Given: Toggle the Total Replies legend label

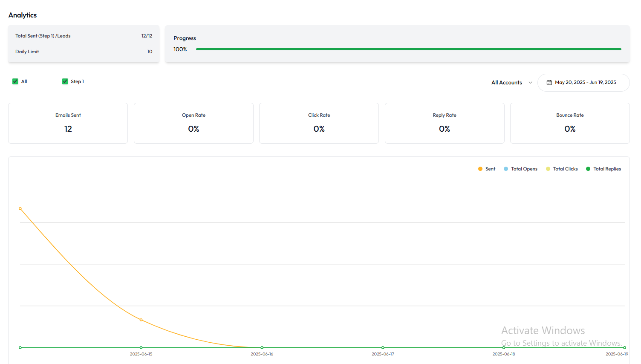Looking at the screenshot, I should click(x=607, y=169).
